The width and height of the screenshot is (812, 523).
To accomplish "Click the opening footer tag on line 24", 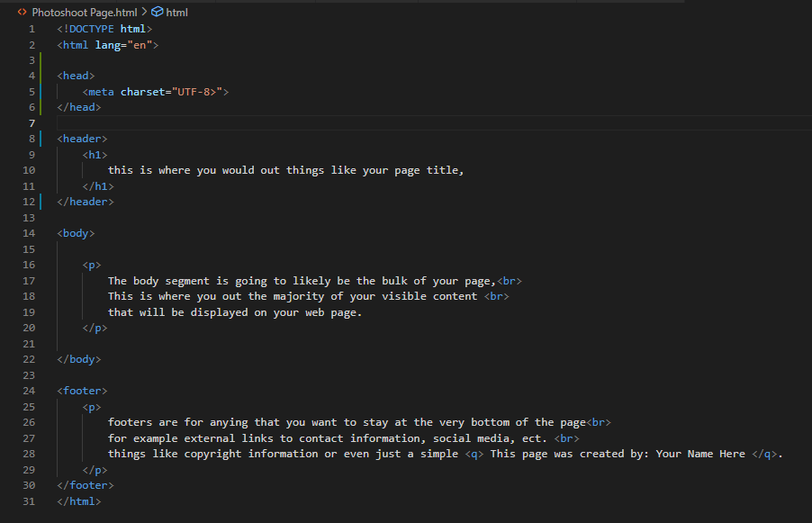I will pos(82,391).
